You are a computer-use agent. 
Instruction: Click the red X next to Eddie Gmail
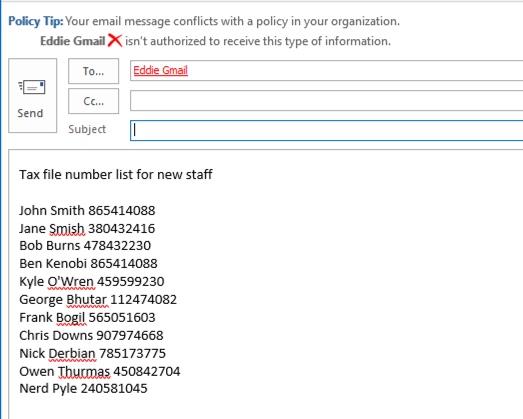coord(115,41)
